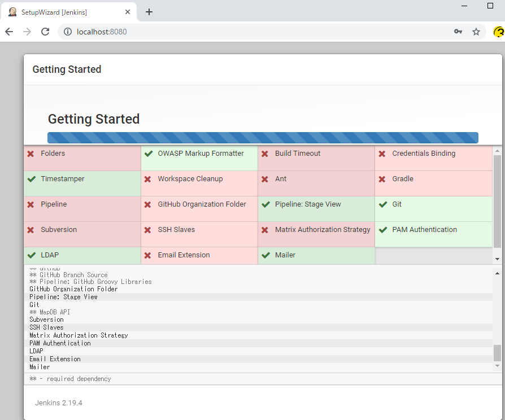Reload the Jenkins page
This screenshot has height=420, width=505.
(x=45, y=32)
